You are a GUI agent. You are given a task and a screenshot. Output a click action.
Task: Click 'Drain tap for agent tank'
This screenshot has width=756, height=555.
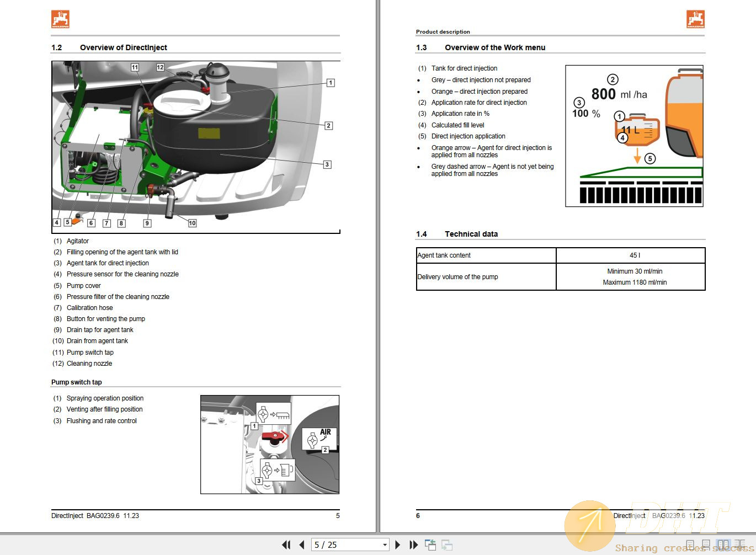click(x=100, y=330)
